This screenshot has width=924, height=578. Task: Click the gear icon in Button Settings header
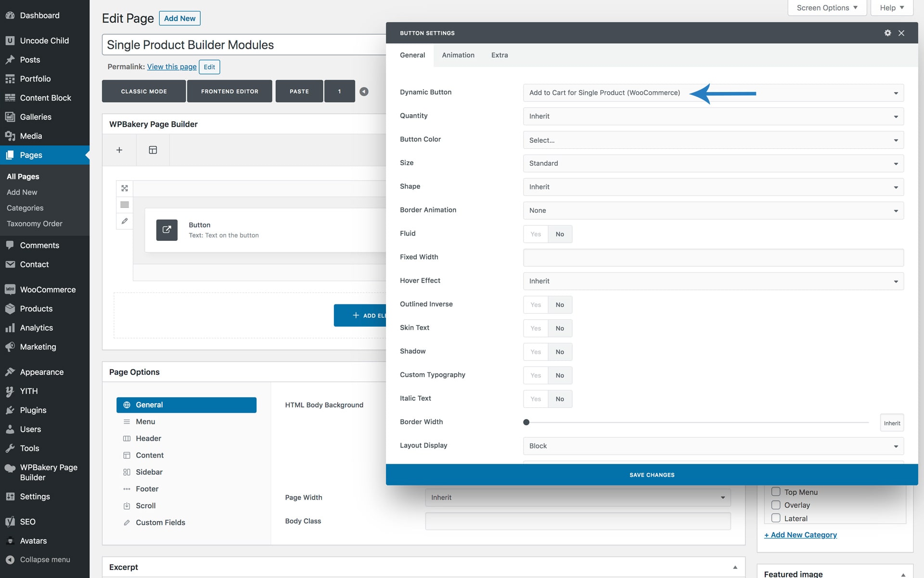887,33
